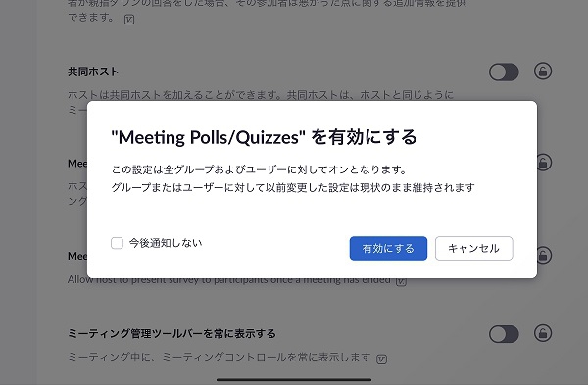The height and width of the screenshot is (385, 588).
Task: Click the lock icon partly hidden behind dialog's top-right
Action: pyautogui.click(x=543, y=163)
